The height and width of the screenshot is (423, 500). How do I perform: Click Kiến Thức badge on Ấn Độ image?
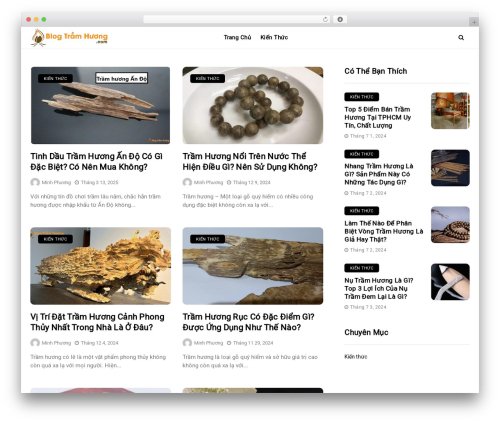coord(55,79)
